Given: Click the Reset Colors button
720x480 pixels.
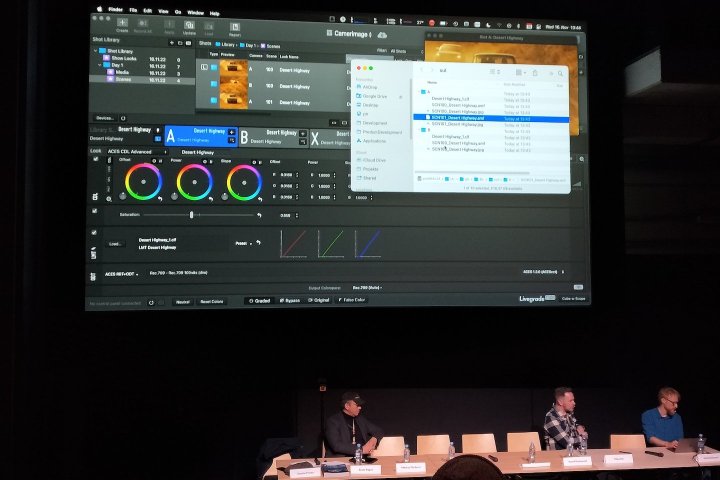Looking at the screenshot, I should [212, 302].
